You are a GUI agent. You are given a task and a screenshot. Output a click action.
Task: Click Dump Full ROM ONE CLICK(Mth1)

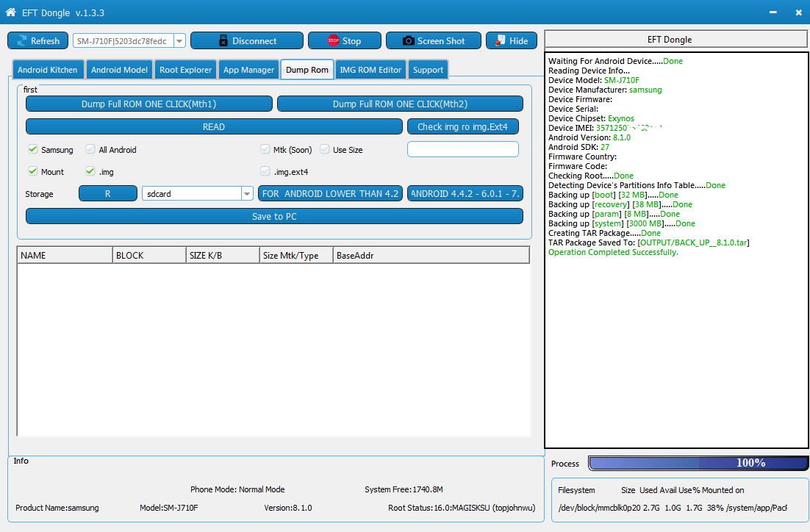(x=148, y=104)
